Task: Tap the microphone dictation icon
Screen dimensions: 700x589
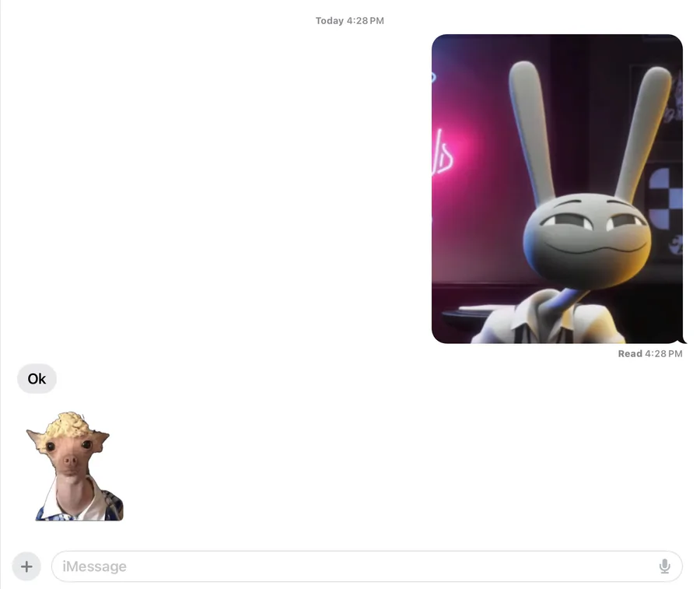Action: coord(665,566)
